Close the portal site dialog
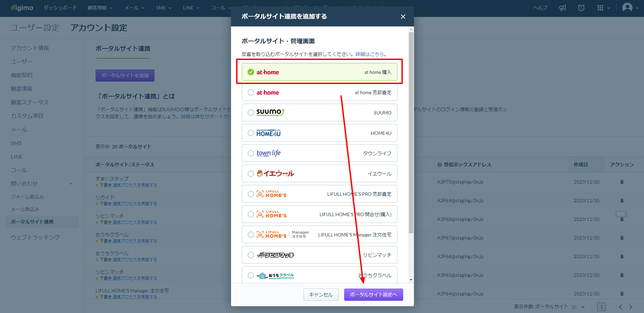 click(x=403, y=17)
